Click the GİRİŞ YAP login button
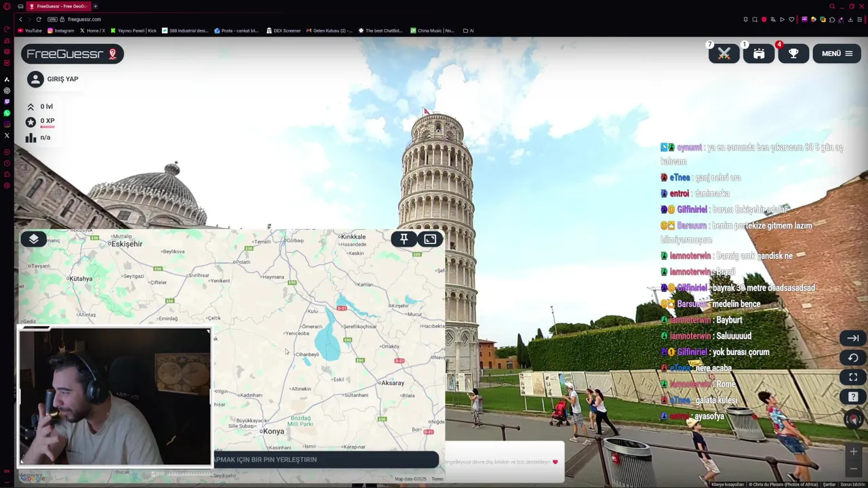Screen dimensions: 868x488 click(53, 79)
